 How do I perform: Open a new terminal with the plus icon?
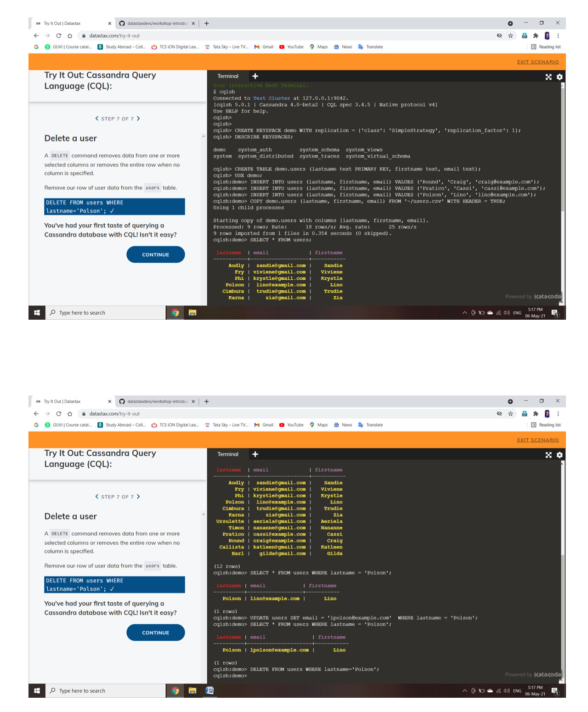(255, 76)
